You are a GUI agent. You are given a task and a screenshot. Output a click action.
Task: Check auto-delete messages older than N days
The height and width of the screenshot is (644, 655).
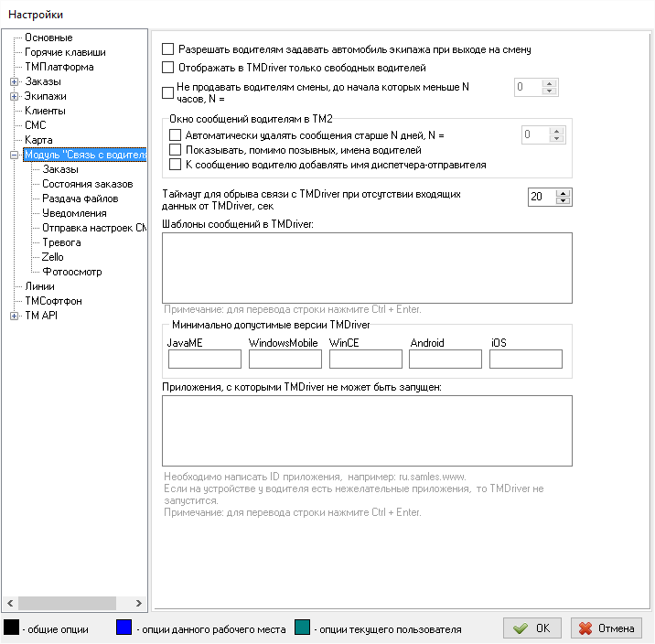177,135
